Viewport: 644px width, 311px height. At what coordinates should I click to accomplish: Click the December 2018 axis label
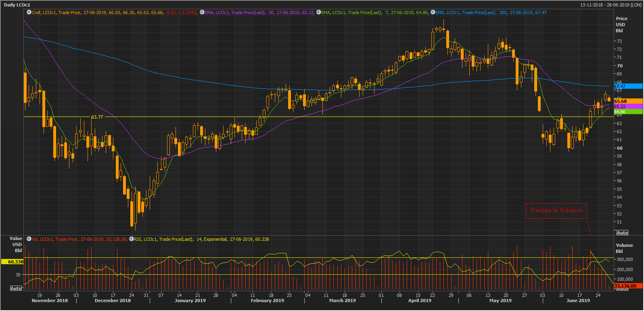pos(113,301)
